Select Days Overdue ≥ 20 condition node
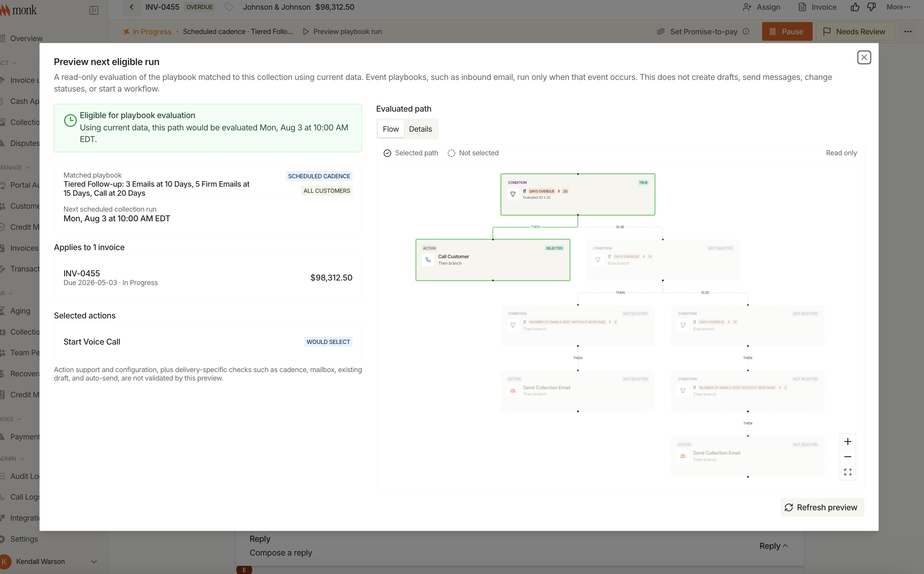The width and height of the screenshot is (924, 574). [577, 194]
